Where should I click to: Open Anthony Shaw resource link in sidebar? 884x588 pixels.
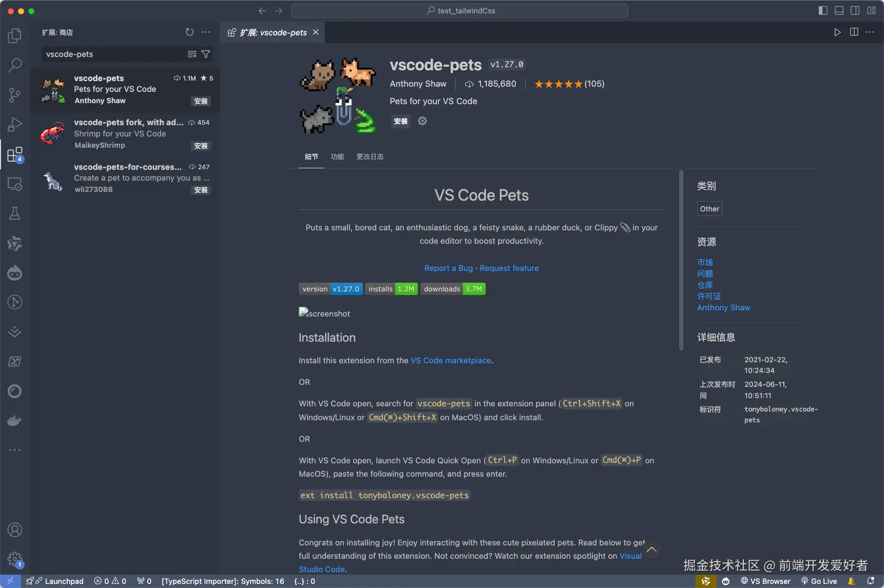[x=723, y=308]
